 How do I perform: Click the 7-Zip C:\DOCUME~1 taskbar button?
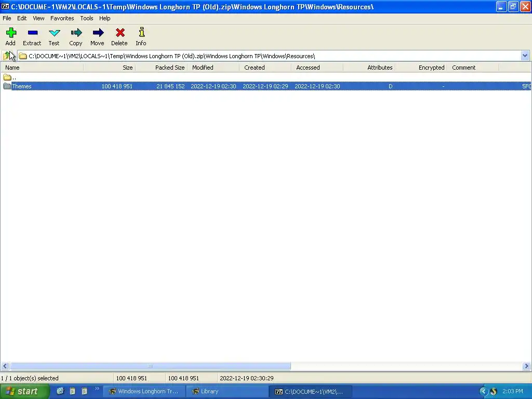(311, 391)
